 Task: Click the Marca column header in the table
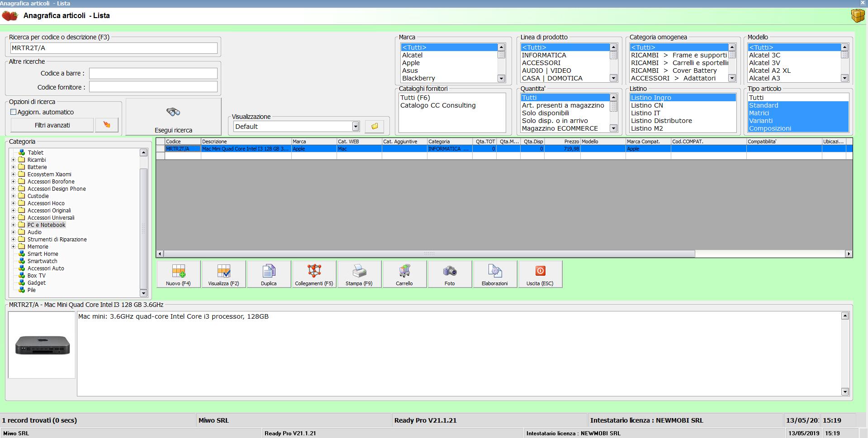coord(314,141)
